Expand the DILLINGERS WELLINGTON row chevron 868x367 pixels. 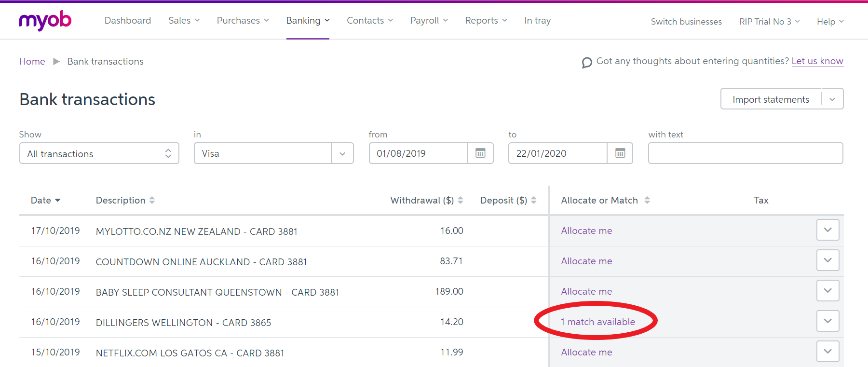click(828, 321)
